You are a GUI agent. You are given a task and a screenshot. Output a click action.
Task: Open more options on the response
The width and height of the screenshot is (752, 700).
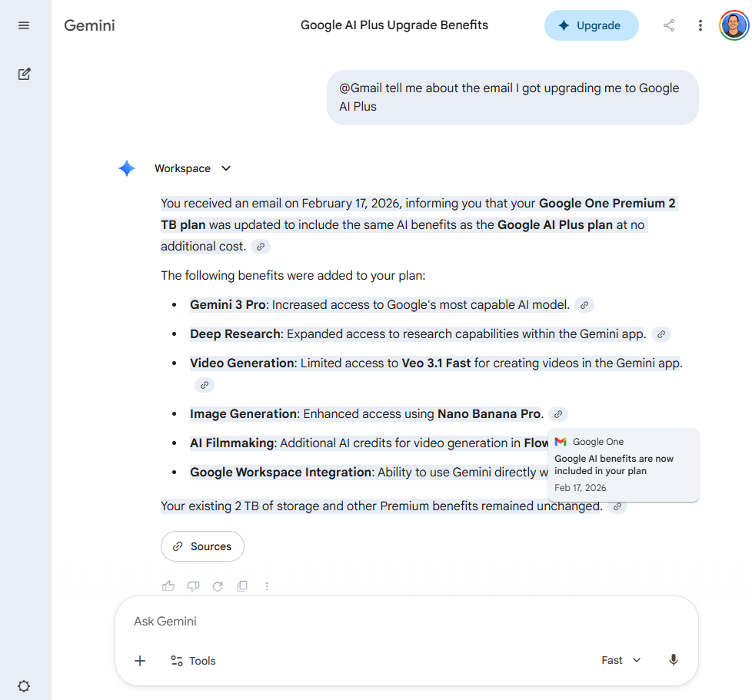point(267,586)
